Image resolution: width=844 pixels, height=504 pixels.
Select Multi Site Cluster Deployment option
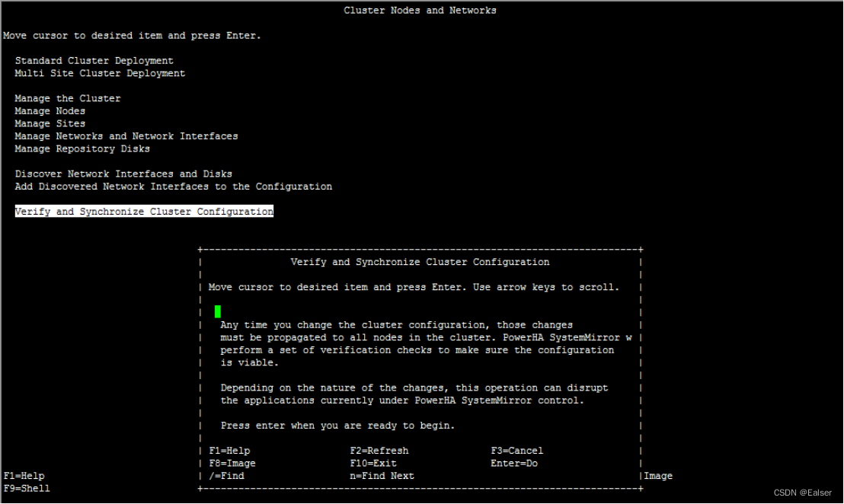coord(100,73)
